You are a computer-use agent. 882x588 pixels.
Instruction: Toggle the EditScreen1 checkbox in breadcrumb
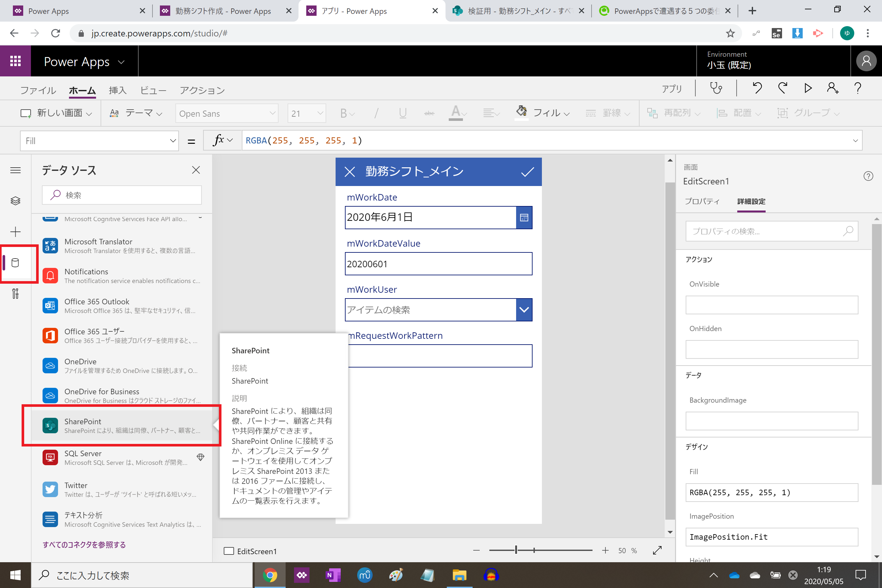coord(228,551)
